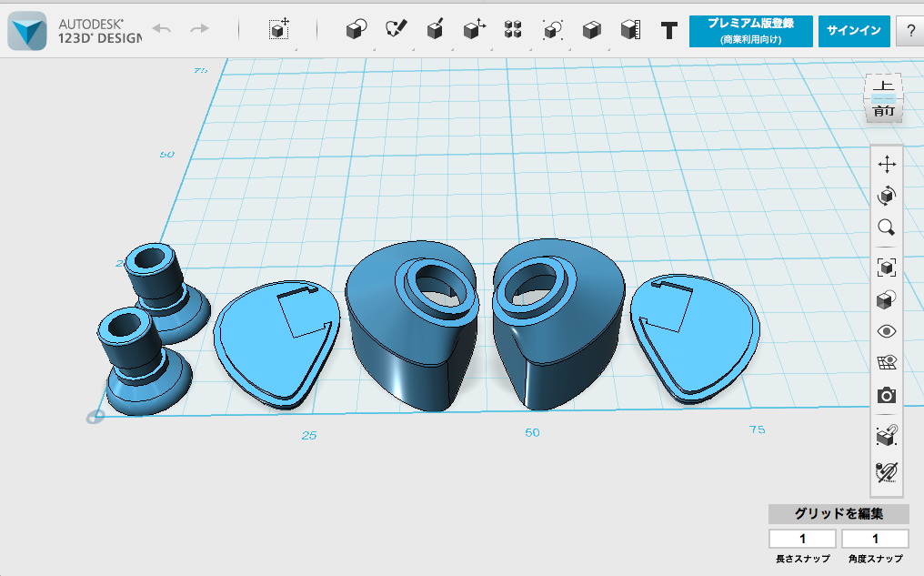
Task: Expand the Modify tool dropdown arrow
Action: (491, 49)
